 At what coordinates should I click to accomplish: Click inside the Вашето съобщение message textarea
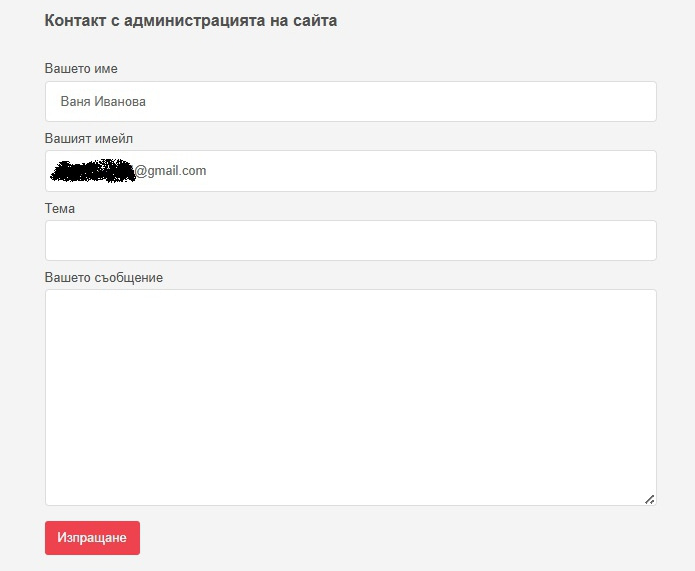[350, 397]
